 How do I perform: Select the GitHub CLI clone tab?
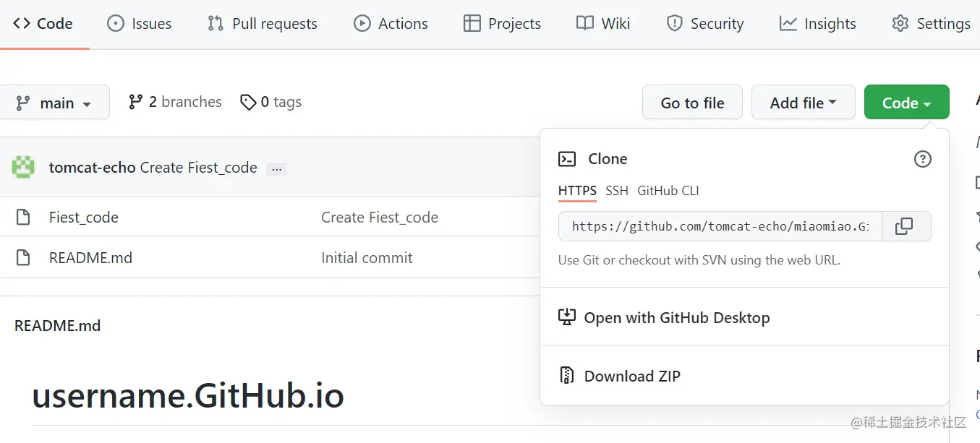click(x=668, y=191)
